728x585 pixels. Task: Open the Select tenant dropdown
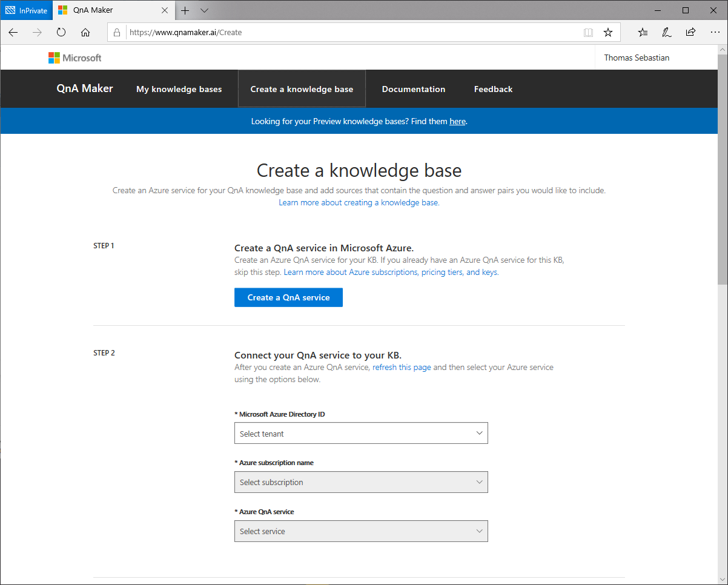tap(361, 434)
